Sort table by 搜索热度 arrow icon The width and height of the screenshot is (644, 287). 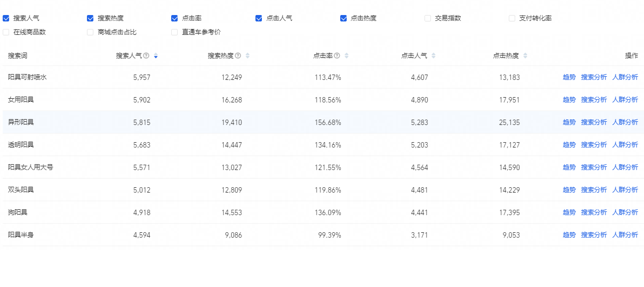click(247, 56)
